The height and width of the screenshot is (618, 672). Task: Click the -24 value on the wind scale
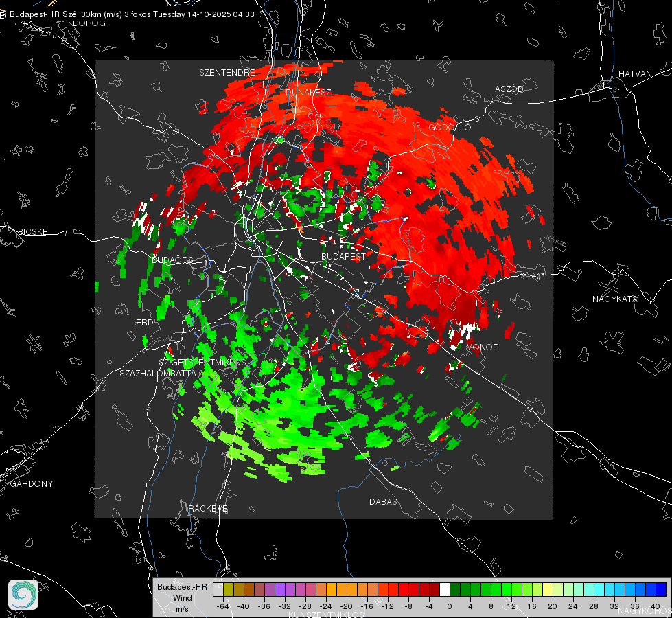[326, 606]
